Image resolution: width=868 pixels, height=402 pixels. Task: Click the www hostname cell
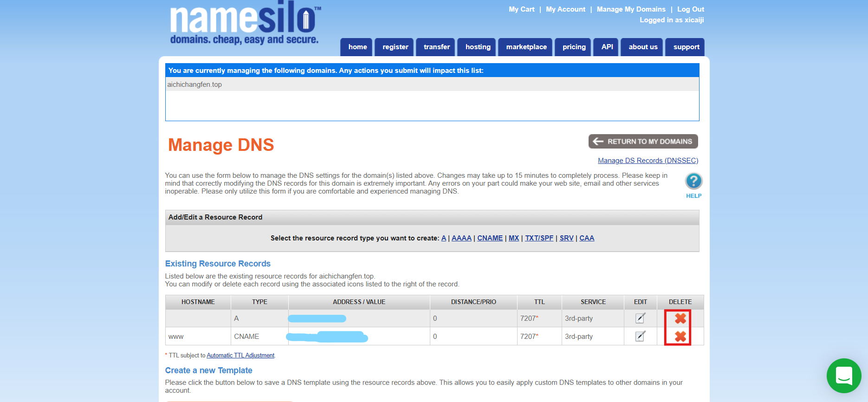pos(198,337)
